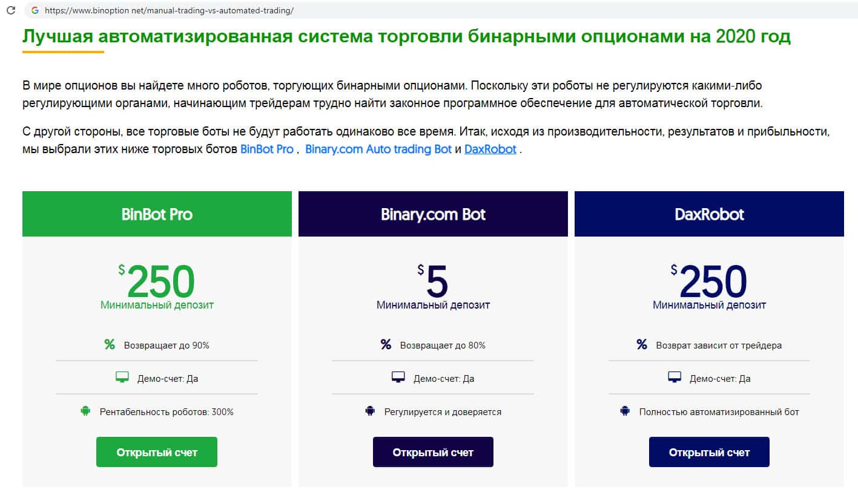This screenshot has width=858, height=504.
Task: Open the Binary.com Auto trading Bot link
Action: point(378,149)
